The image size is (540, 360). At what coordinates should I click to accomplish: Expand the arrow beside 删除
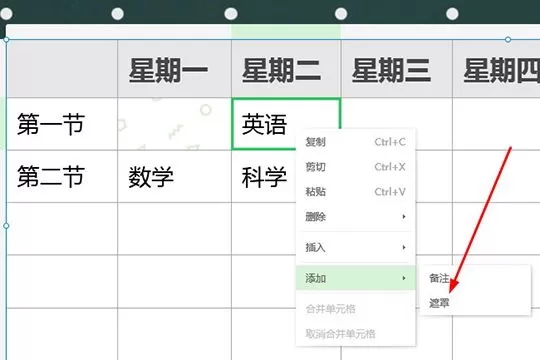(x=404, y=217)
